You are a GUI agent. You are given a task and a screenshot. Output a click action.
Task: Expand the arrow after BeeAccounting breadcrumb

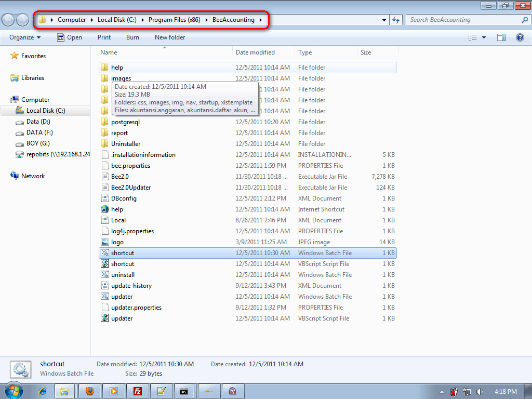point(261,20)
